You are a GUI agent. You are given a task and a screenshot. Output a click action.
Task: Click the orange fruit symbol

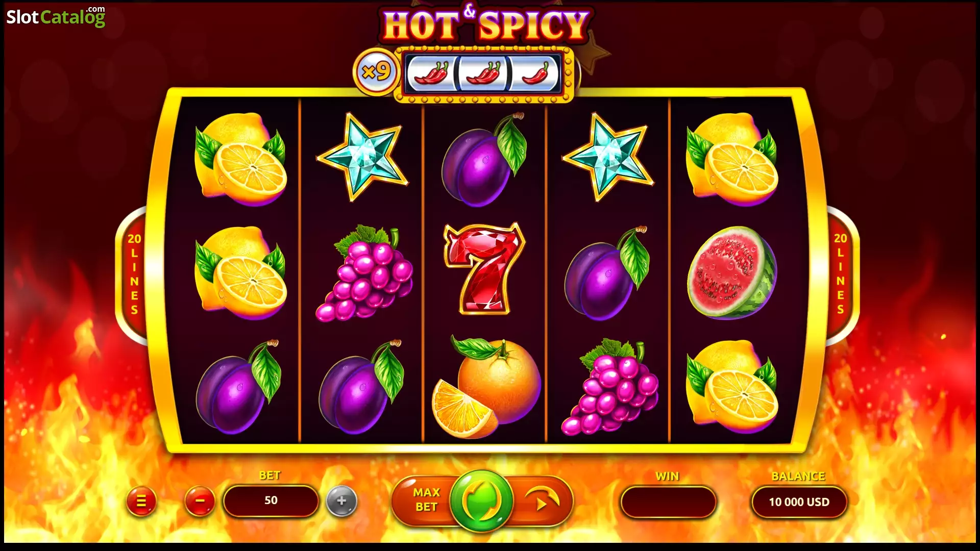[486, 387]
